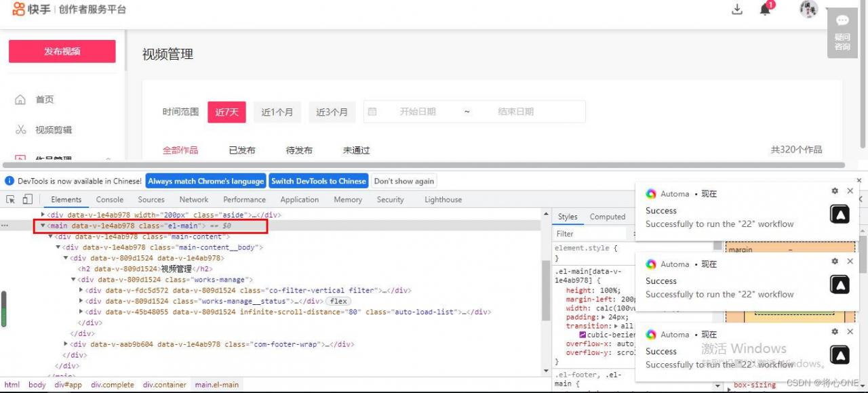This screenshot has height=393, width=868.
Task: Select the 近3个月 time range option
Action: point(332,112)
